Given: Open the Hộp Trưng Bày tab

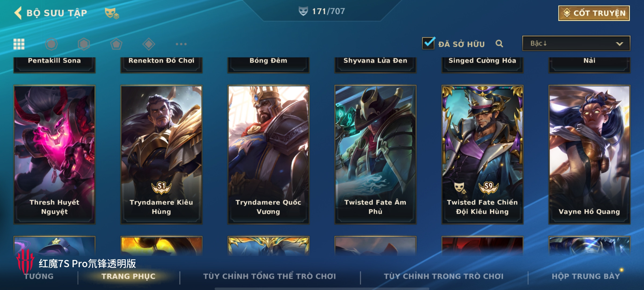Looking at the screenshot, I should pyautogui.click(x=586, y=276).
